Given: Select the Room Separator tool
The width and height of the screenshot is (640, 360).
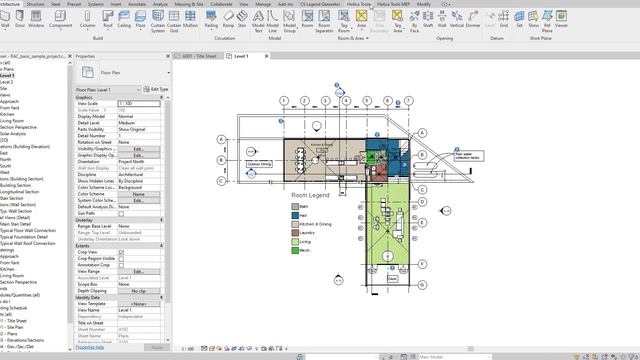Looking at the screenshot, I should click(x=324, y=21).
